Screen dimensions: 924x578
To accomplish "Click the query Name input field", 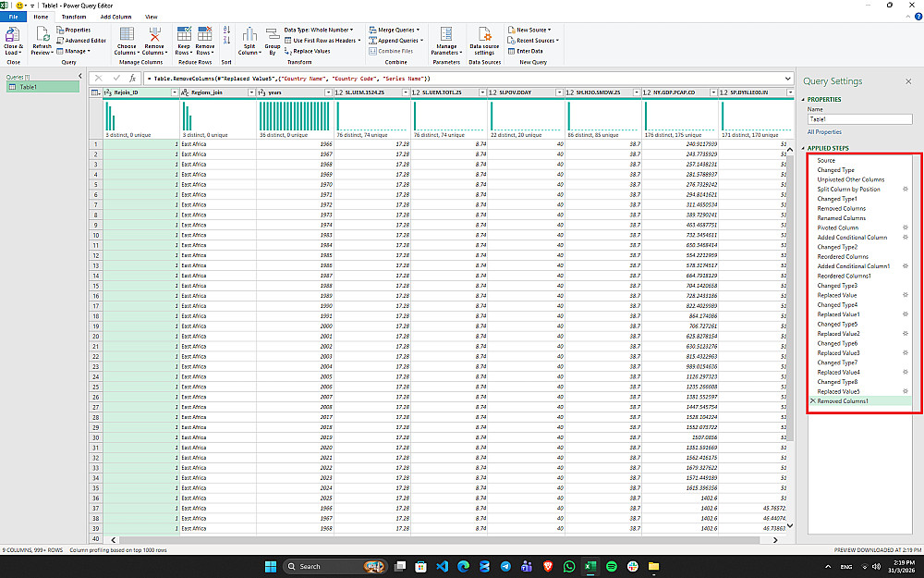I will pos(859,119).
